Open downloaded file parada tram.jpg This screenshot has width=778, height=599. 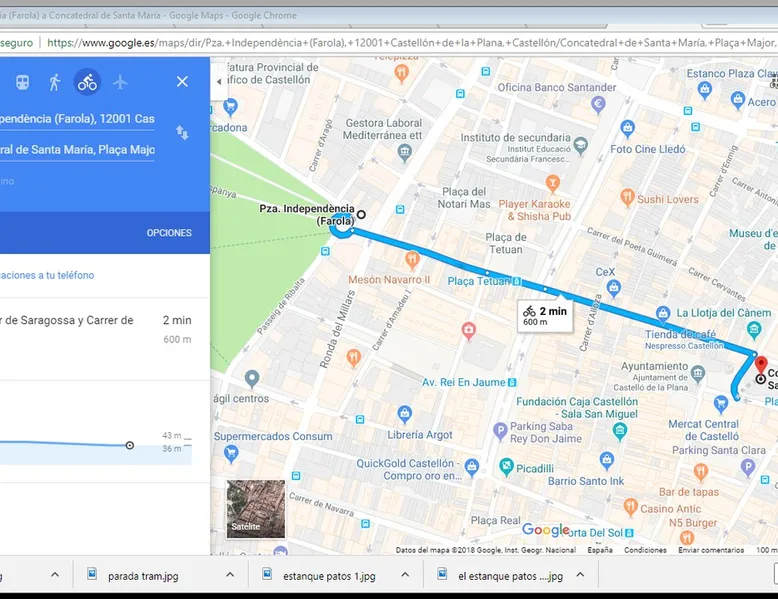pos(143,576)
